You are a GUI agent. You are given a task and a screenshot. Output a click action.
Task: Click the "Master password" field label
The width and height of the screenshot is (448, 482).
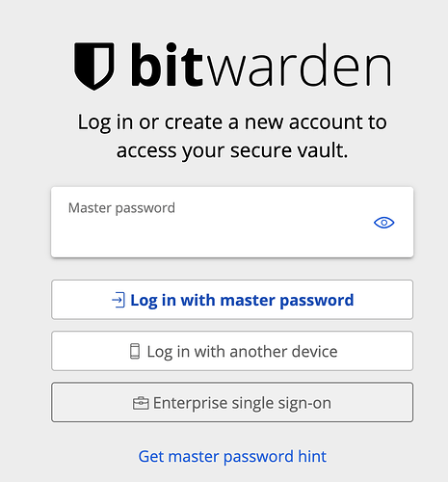click(121, 208)
